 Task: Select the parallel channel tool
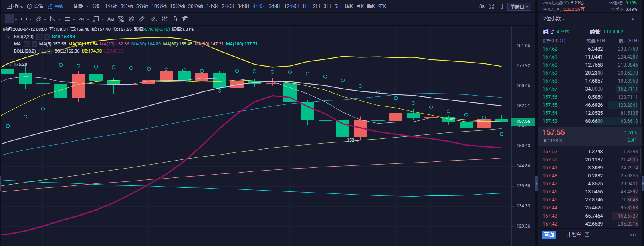(x=38, y=19)
